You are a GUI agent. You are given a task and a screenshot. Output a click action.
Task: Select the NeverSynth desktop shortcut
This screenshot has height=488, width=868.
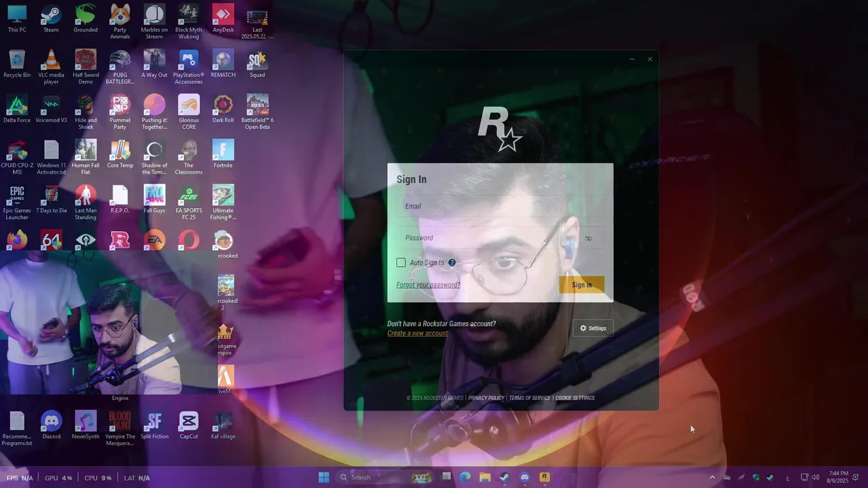pyautogui.click(x=85, y=425)
